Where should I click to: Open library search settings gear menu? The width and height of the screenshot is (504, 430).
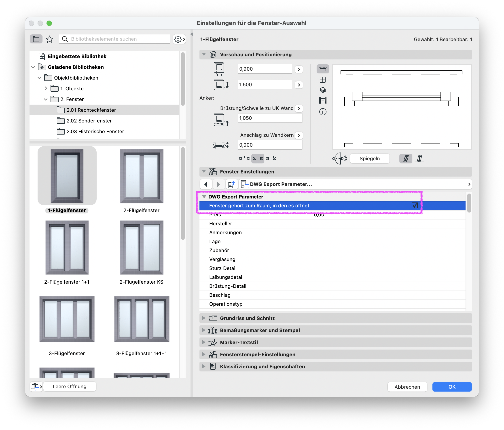coord(179,39)
